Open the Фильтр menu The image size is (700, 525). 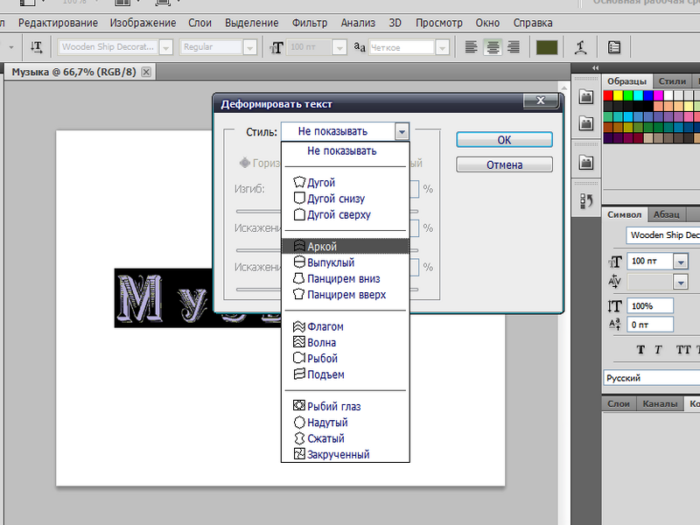[x=309, y=22]
